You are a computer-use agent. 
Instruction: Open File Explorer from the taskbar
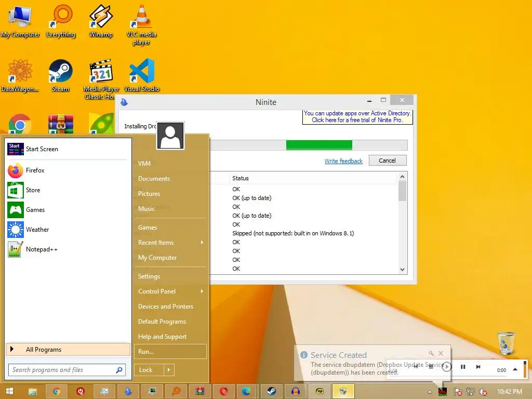click(x=32, y=391)
